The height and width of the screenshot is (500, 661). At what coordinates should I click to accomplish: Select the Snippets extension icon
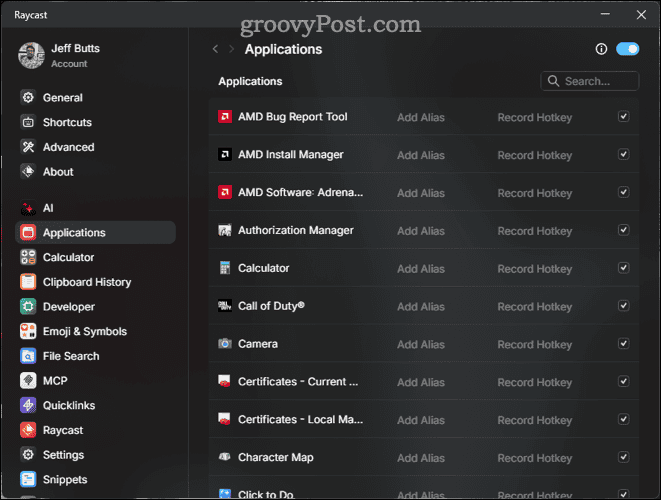click(x=28, y=479)
